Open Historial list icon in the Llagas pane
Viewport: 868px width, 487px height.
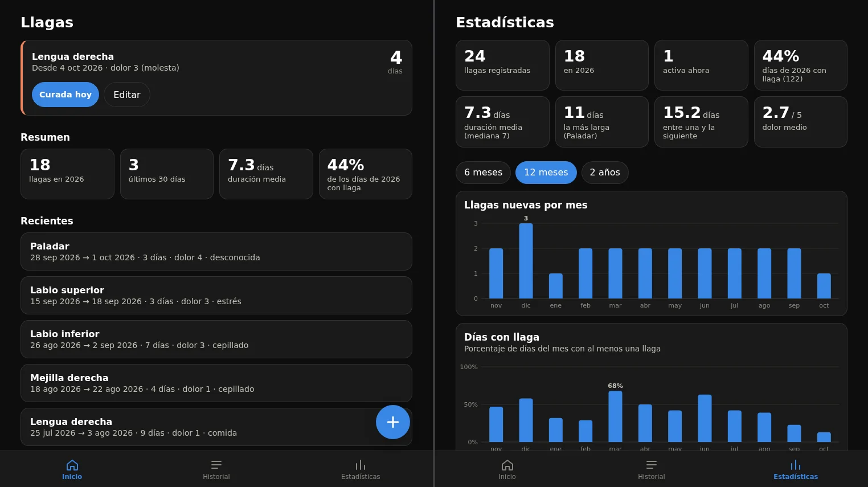point(216,465)
